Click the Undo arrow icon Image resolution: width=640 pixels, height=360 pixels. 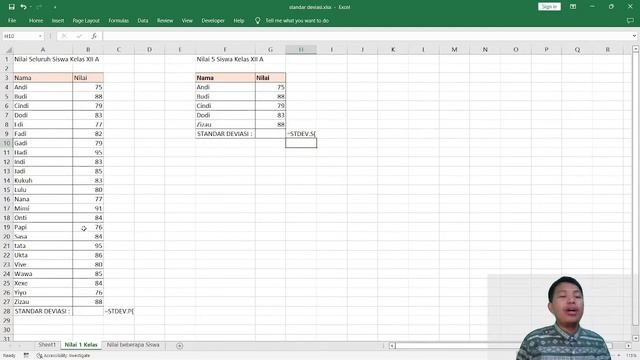pos(23,7)
